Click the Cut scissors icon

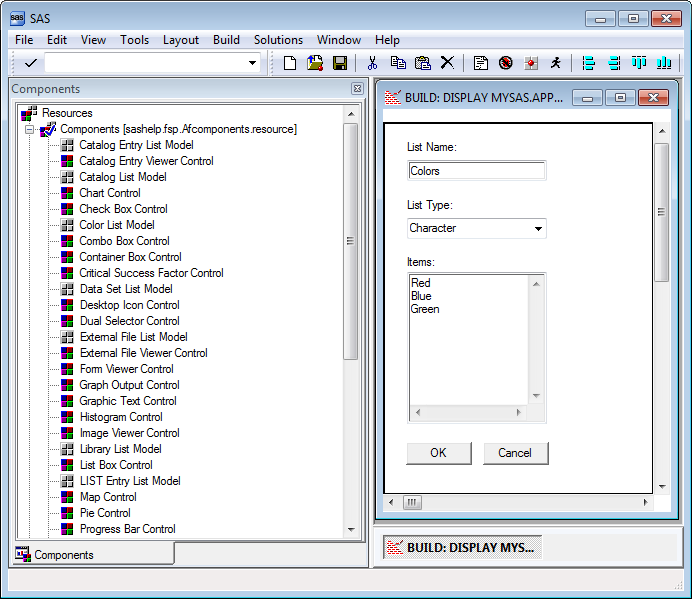(x=372, y=63)
